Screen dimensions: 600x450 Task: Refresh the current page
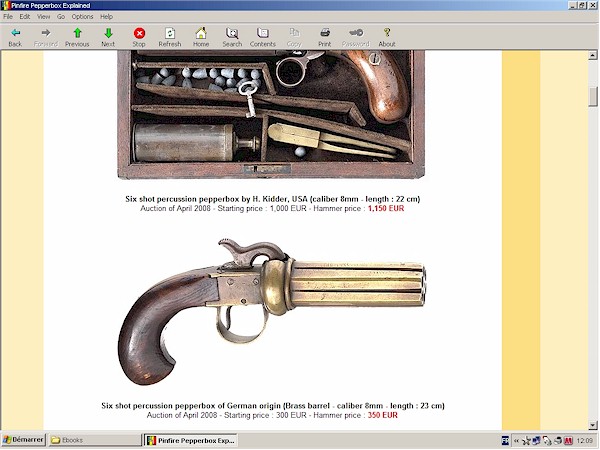click(x=170, y=38)
